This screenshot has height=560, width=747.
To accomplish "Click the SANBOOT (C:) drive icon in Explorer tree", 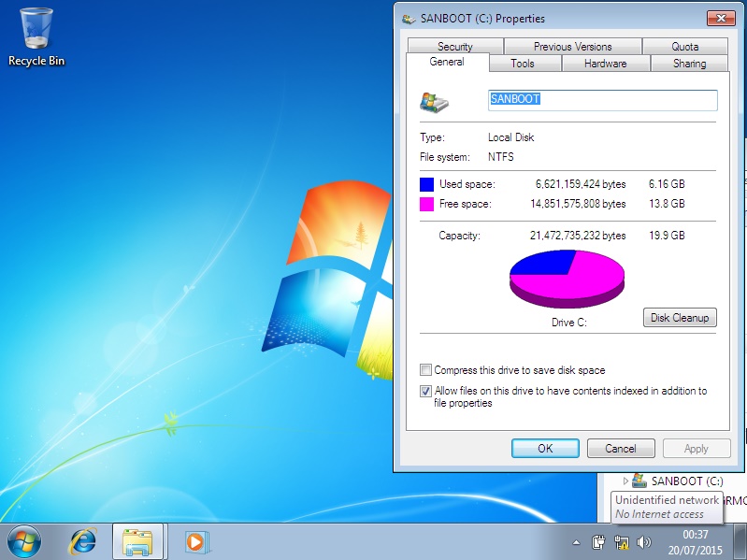I will click(639, 481).
